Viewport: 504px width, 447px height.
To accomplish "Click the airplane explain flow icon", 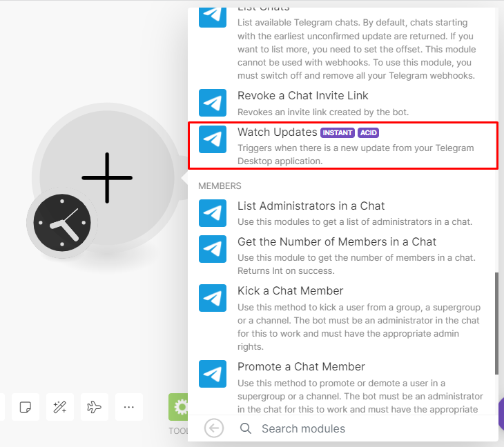I will [x=94, y=407].
